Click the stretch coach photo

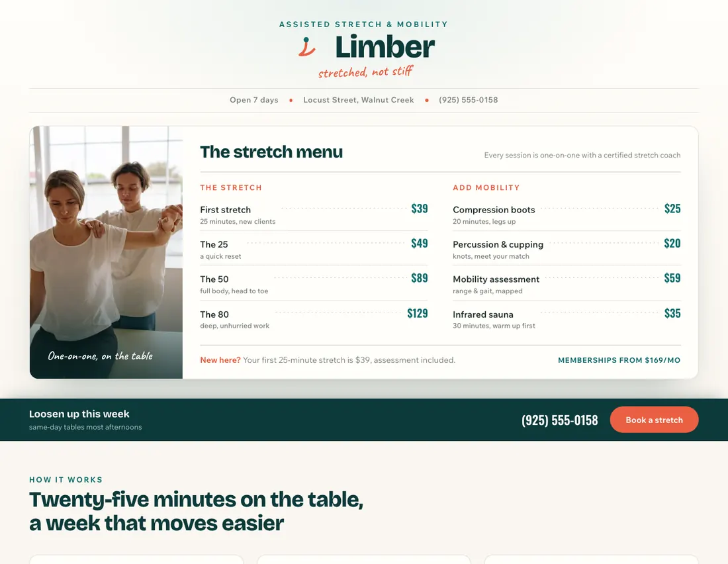pos(107,252)
